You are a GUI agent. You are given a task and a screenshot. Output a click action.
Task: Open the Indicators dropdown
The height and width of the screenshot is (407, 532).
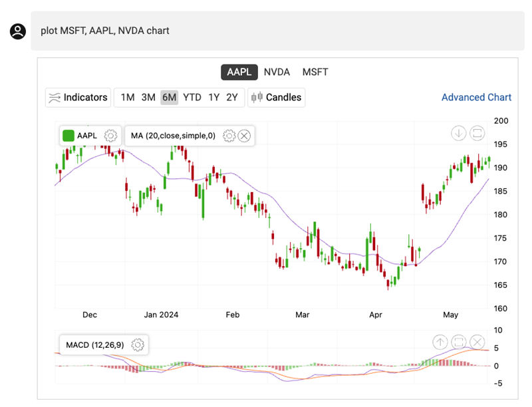click(x=77, y=97)
